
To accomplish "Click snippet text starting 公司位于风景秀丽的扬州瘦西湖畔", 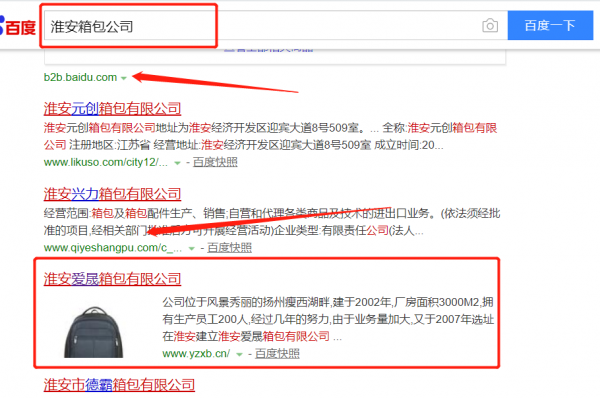I will (x=328, y=320).
